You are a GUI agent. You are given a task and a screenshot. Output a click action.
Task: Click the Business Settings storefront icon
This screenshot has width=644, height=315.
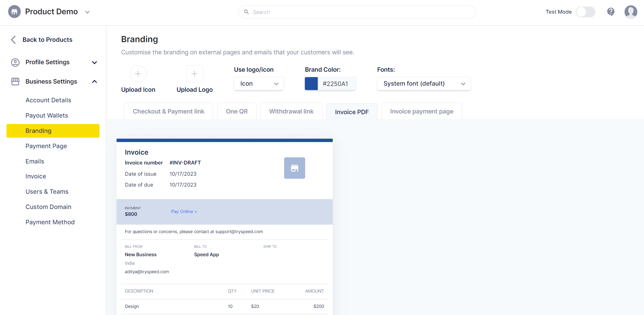(15, 81)
